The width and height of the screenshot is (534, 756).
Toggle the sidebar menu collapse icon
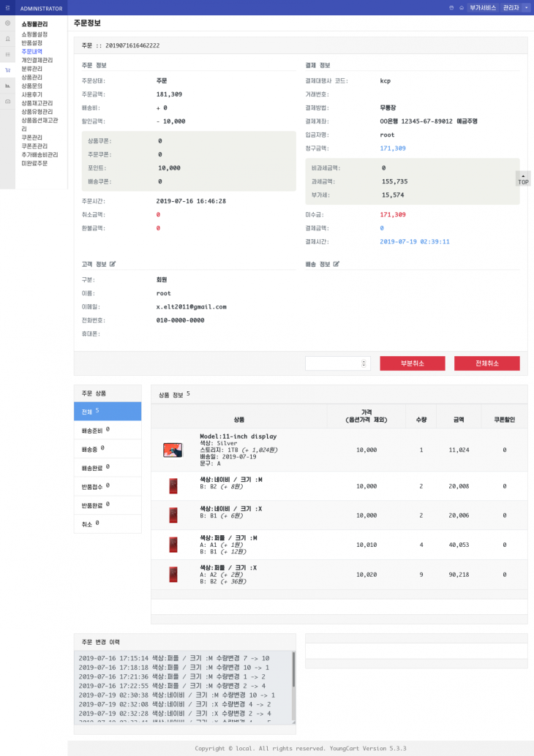pos(7,8)
